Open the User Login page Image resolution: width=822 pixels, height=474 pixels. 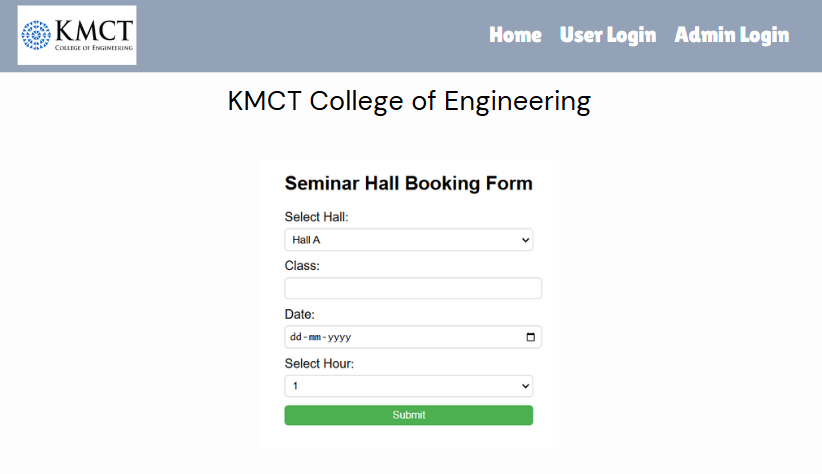click(x=608, y=35)
